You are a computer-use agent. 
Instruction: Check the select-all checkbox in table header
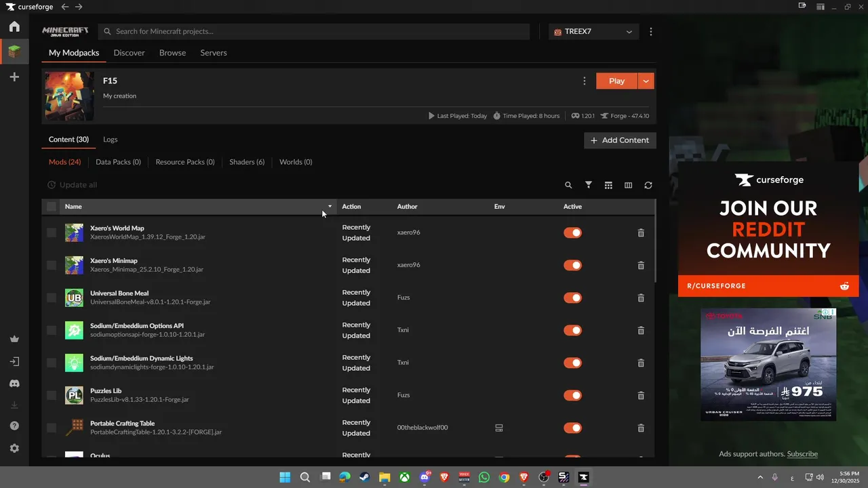pos(52,206)
